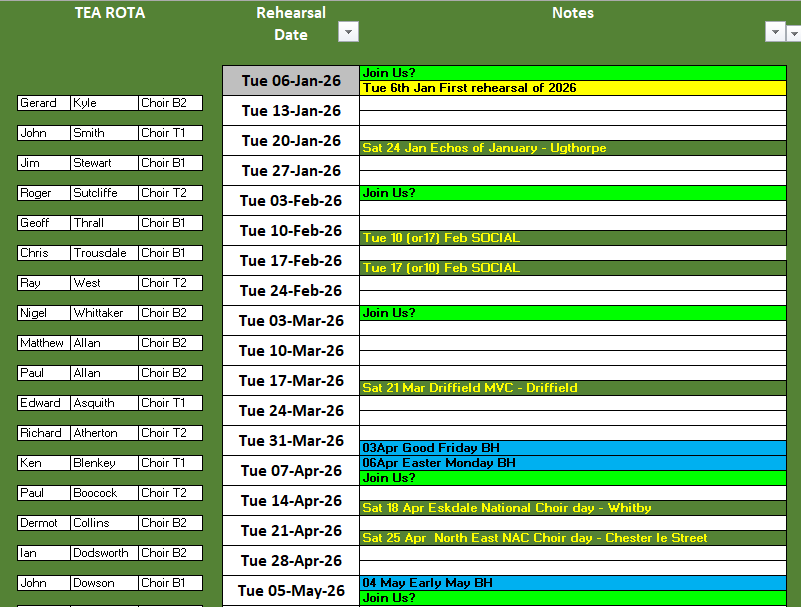Select the Tue 06-Jan-26 date cell

tap(290, 81)
